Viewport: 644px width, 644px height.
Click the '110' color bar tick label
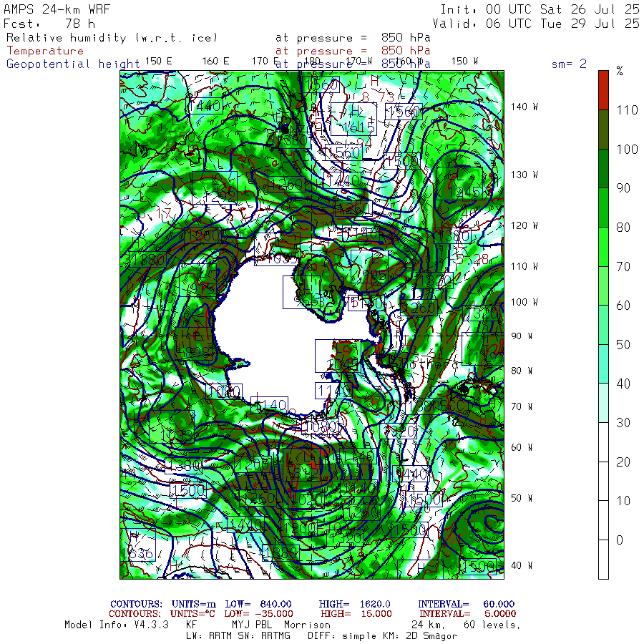(x=627, y=110)
